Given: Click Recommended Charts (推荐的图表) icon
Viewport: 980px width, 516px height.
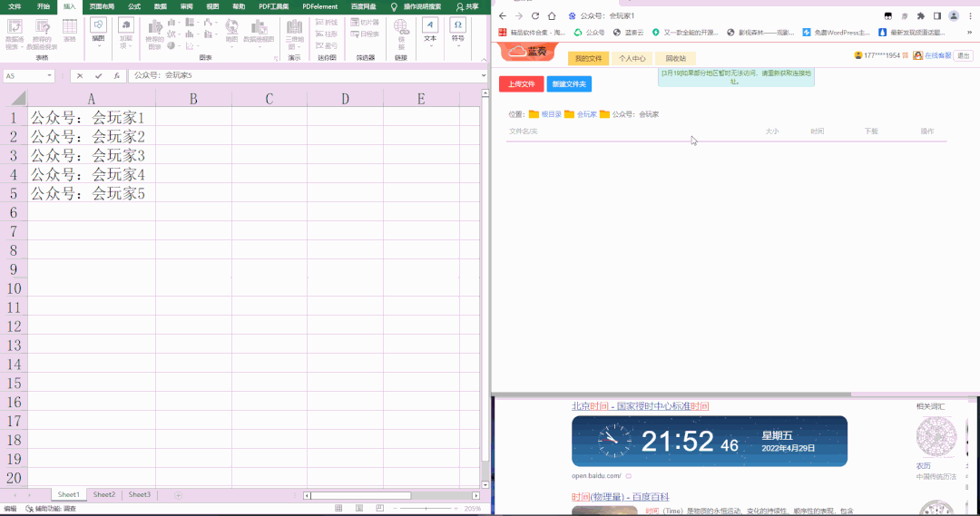Looking at the screenshot, I should (154, 34).
